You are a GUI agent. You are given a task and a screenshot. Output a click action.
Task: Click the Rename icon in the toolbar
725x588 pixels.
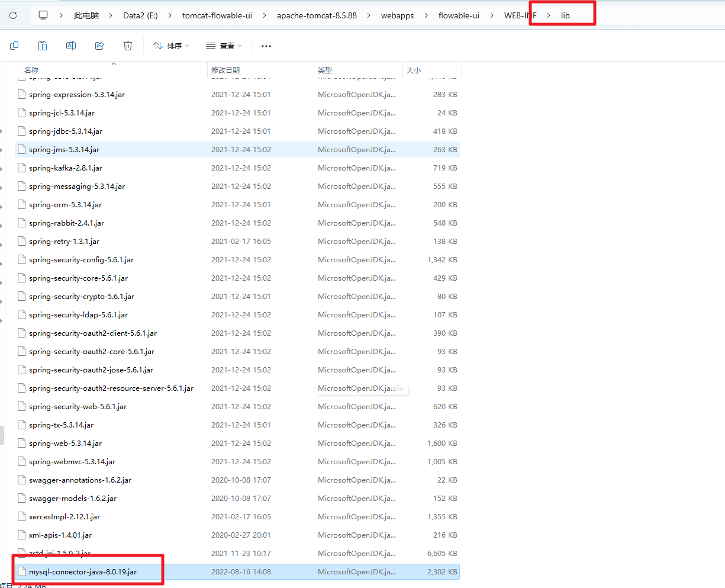(x=71, y=46)
